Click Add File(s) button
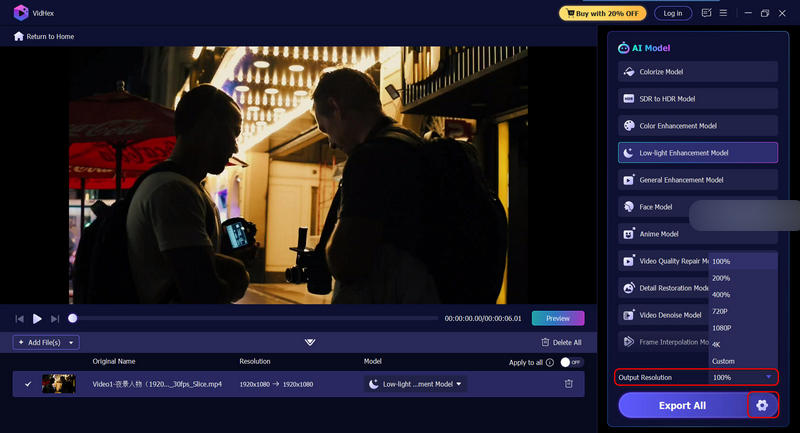The image size is (800, 433). pyautogui.click(x=39, y=342)
